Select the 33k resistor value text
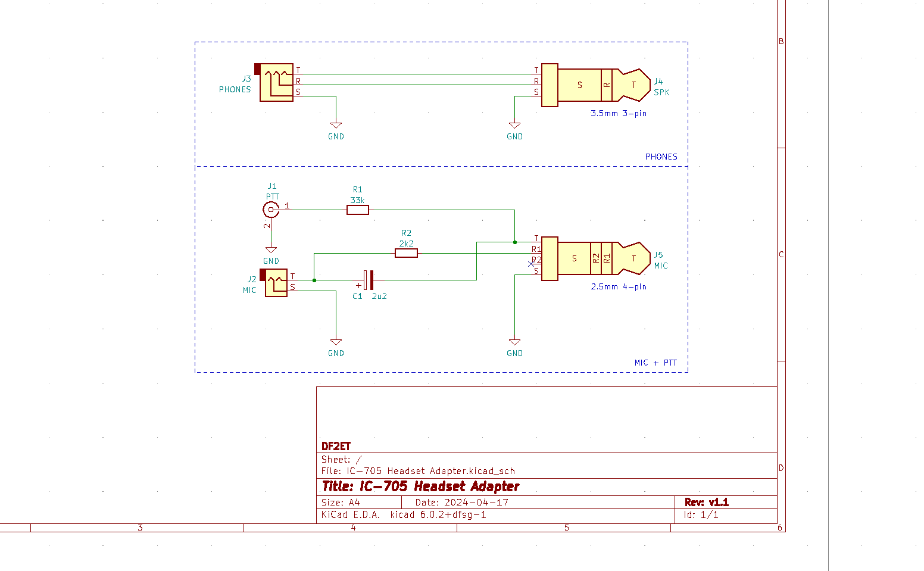This screenshot has width=924, height=571. point(357,200)
